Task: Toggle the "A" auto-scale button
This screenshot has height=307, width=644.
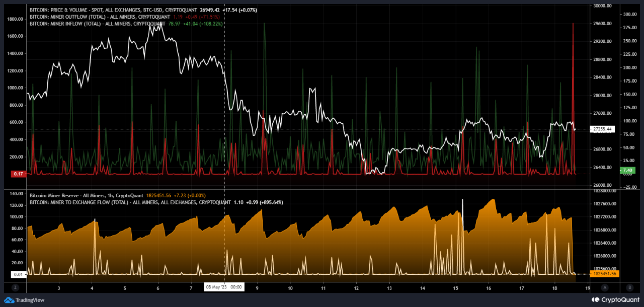Action: coord(605,287)
